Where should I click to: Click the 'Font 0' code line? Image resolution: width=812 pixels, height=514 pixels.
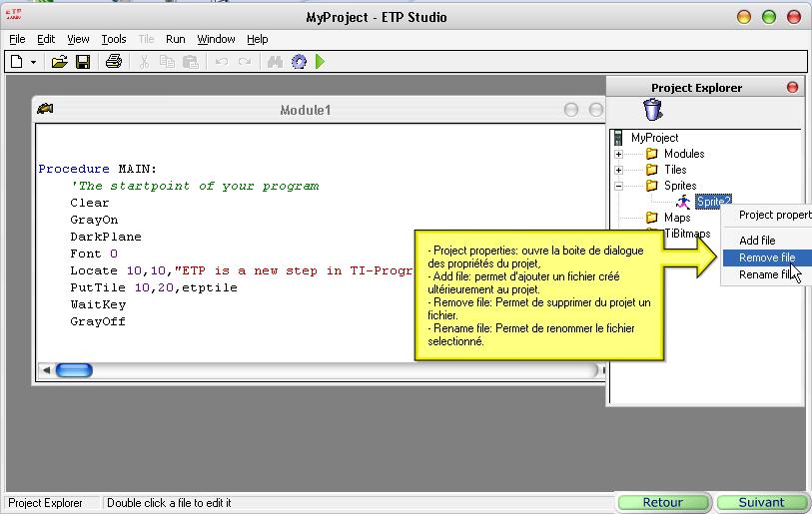point(94,254)
